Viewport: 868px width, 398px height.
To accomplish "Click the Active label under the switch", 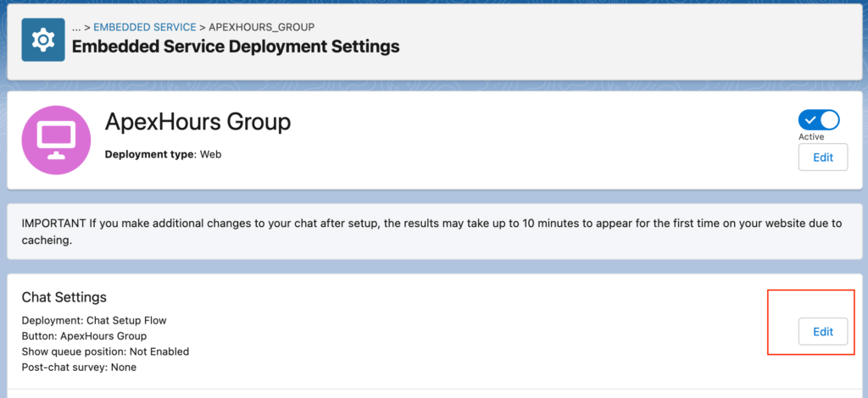I will (811, 136).
